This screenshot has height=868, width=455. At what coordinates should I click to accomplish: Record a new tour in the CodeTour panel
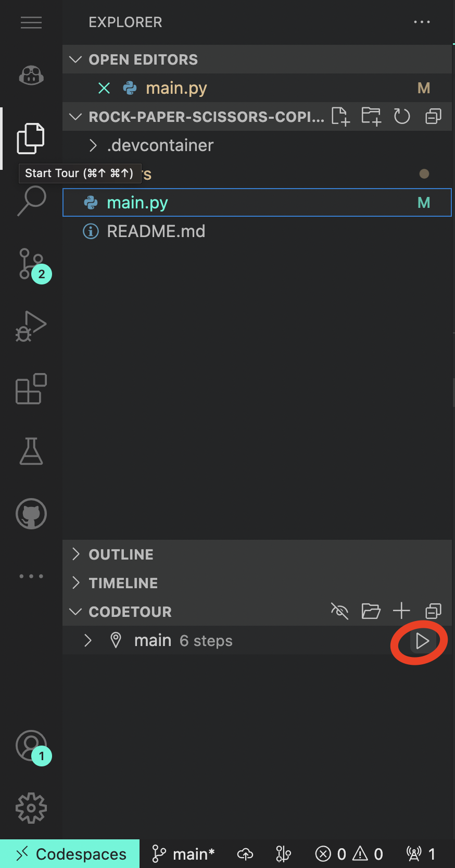(401, 611)
